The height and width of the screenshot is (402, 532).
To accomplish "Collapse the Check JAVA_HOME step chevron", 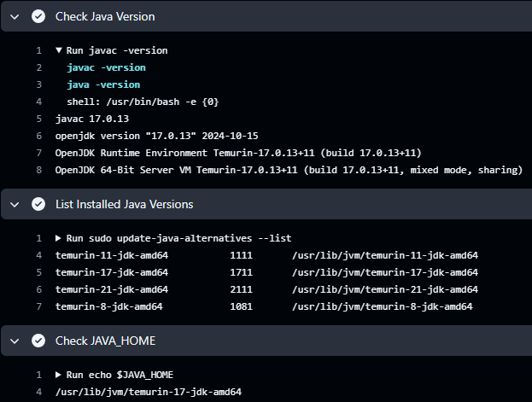I will [15, 341].
